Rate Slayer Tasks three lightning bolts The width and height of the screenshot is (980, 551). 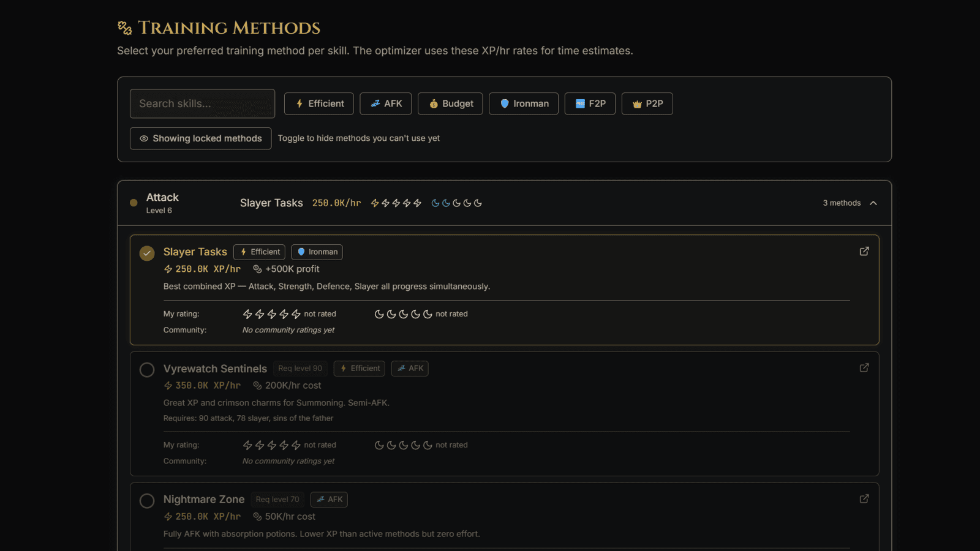click(x=272, y=314)
